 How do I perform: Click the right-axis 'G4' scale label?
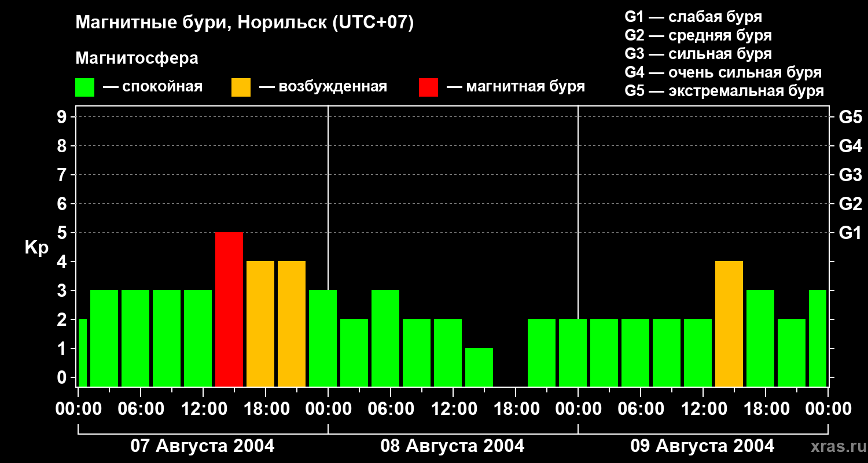[x=850, y=146]
